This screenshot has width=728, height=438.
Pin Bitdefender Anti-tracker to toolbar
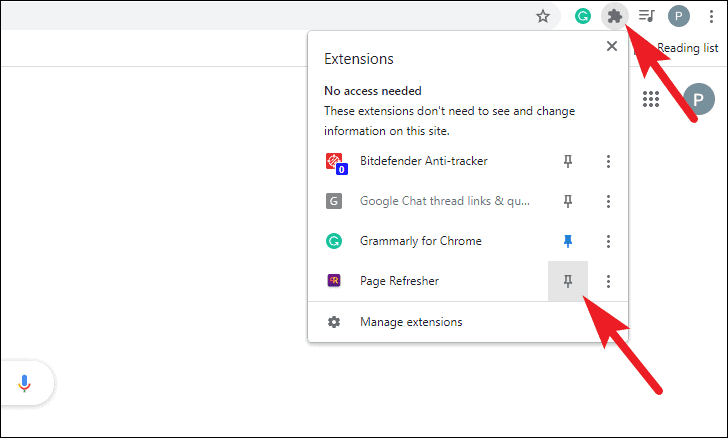[x=567, y=161]
